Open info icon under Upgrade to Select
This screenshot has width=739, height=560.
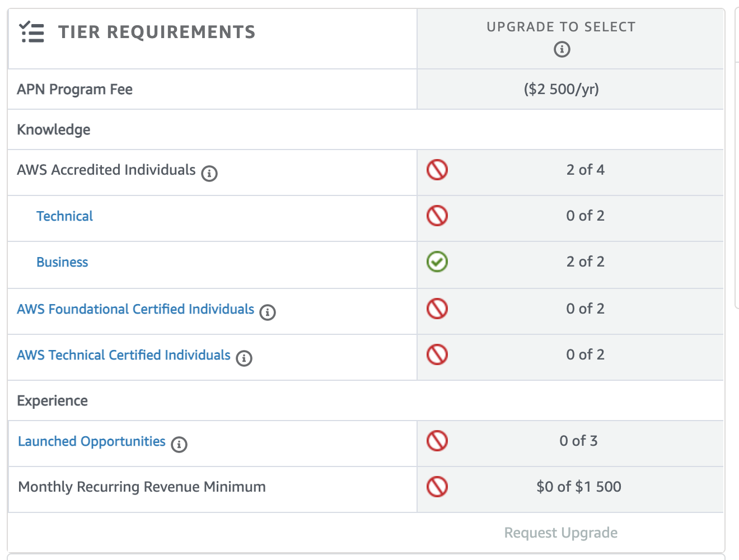(x=562, y=49)
